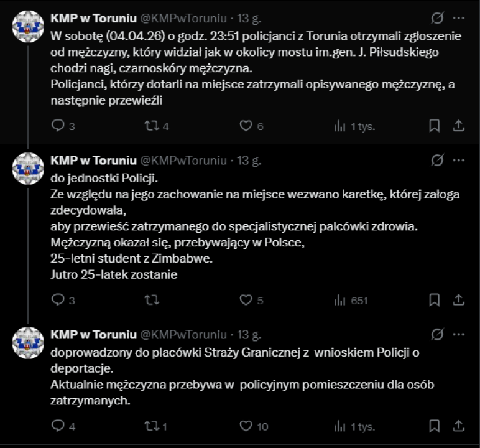Like the first tweet with 6 likes
The height and width of the screenshot is (448, 480).
point(246,126)
